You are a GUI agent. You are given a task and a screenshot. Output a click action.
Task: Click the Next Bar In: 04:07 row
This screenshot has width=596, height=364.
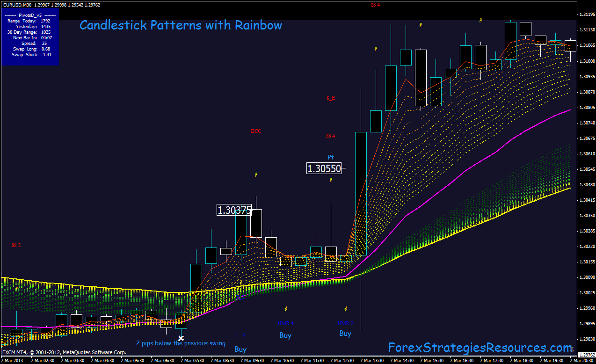32,37
